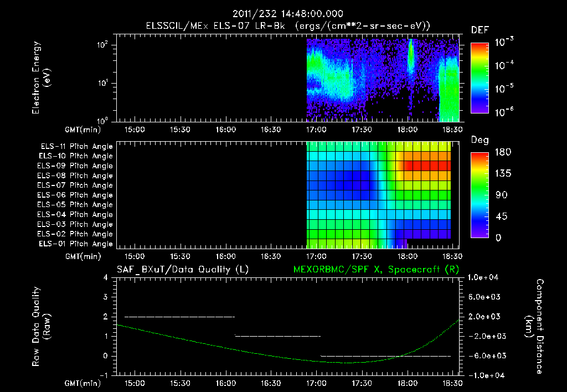The height and width of the screenshot is (392, 567).
Task: Click SAF_BXuT/Data Quality (L) legend label
Action: [183, 270]
